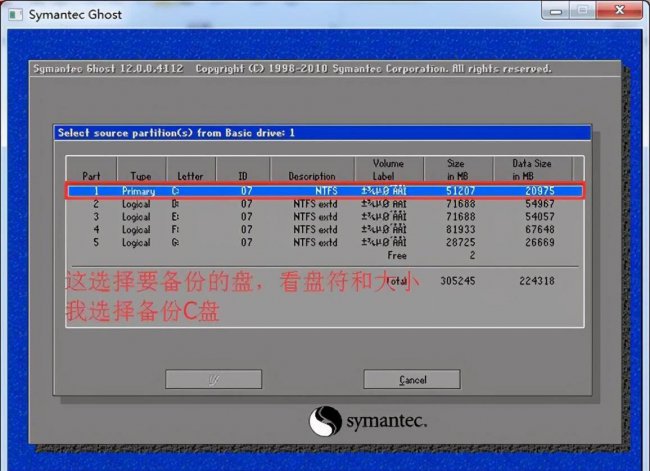Select partition 2 Logical D: row
Viewport: 650px width, 471px height.
[x=325, y=204]
